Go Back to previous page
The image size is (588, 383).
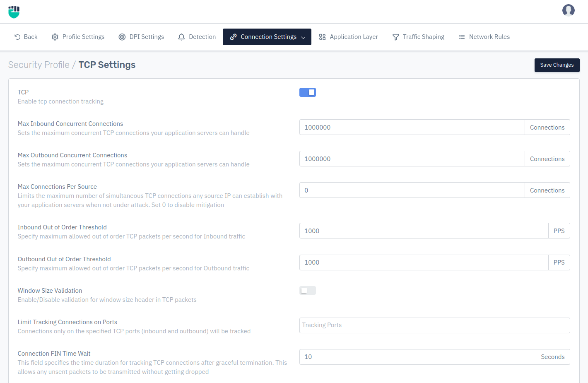point(26,37)
